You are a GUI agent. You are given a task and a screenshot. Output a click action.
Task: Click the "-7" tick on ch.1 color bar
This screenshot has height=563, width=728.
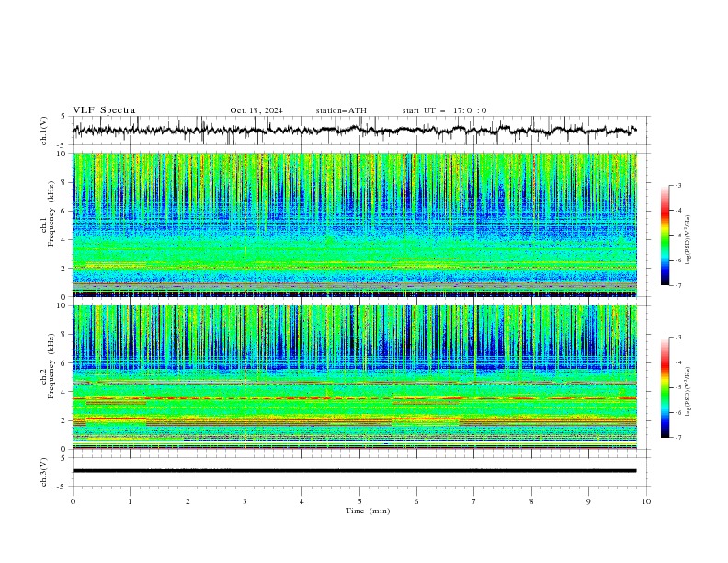(677, 285)
